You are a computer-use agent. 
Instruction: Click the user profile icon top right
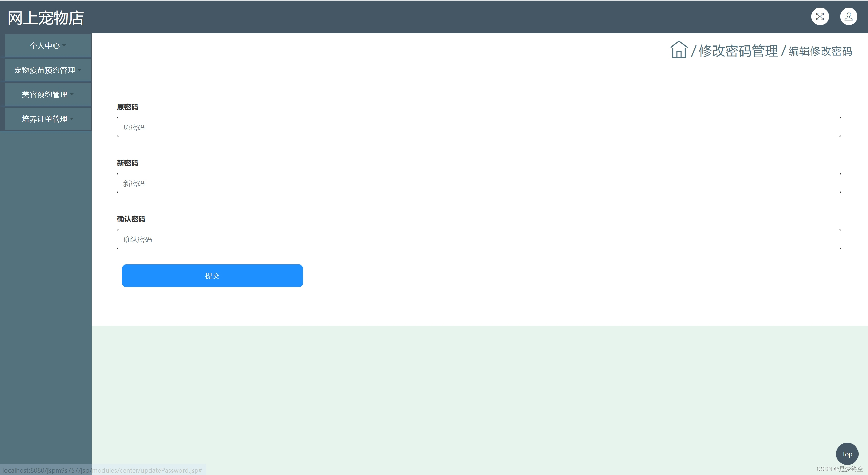848,16
